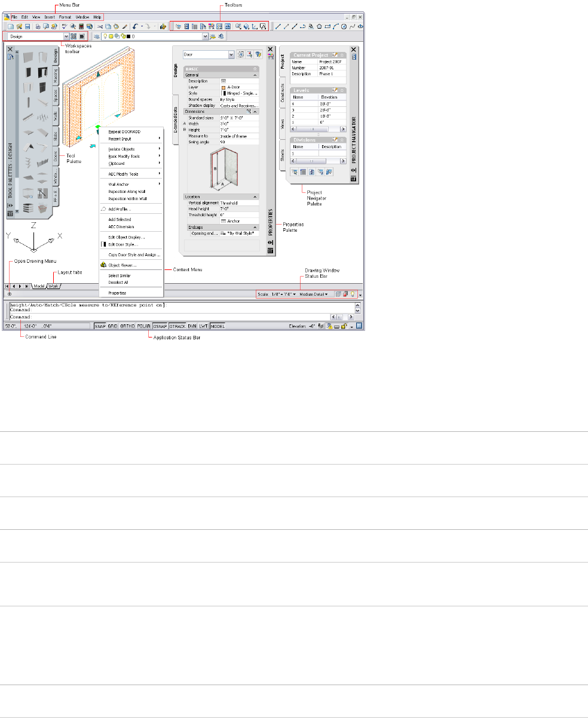Click the edit icon on Levels header
588x718 pixels.
point(335,90)
